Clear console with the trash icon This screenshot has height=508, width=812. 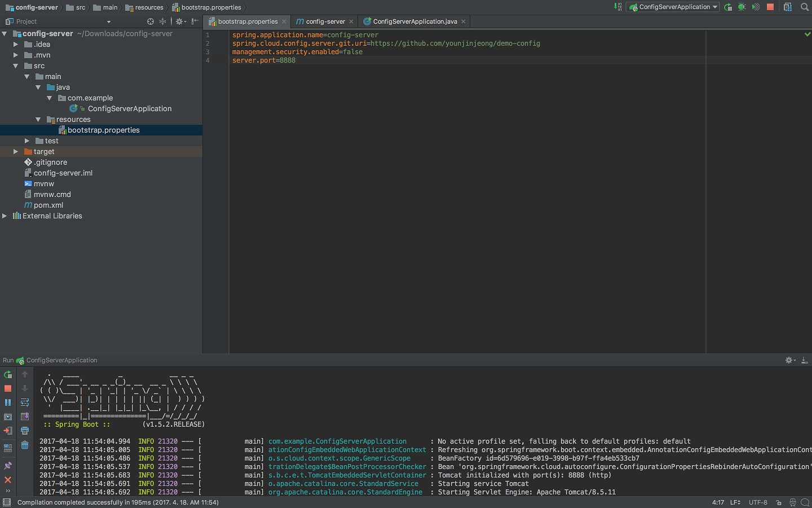(25, 445)
